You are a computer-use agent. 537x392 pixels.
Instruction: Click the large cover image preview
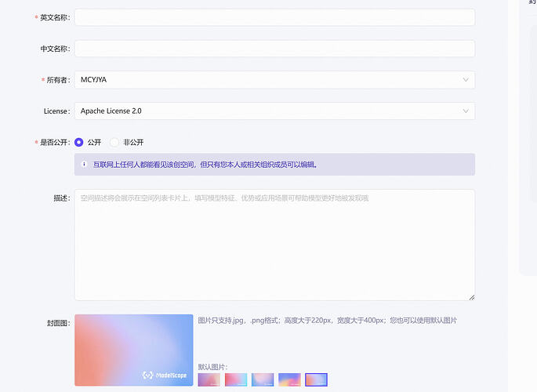click(134, 350)
